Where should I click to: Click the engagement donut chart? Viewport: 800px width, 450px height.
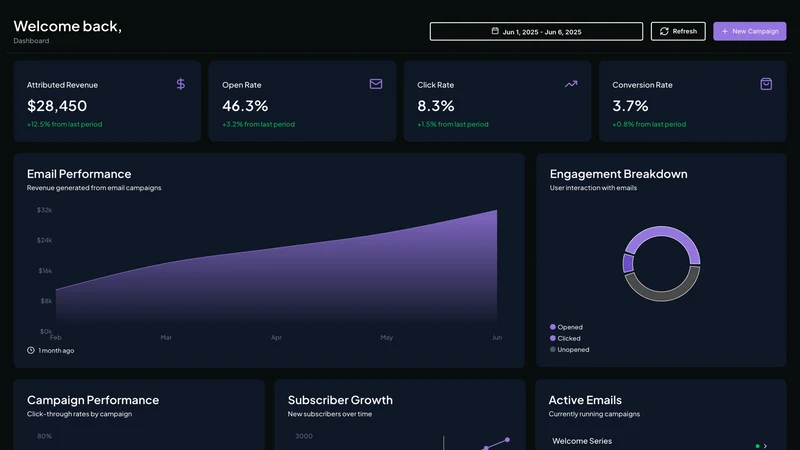point(661,264)
